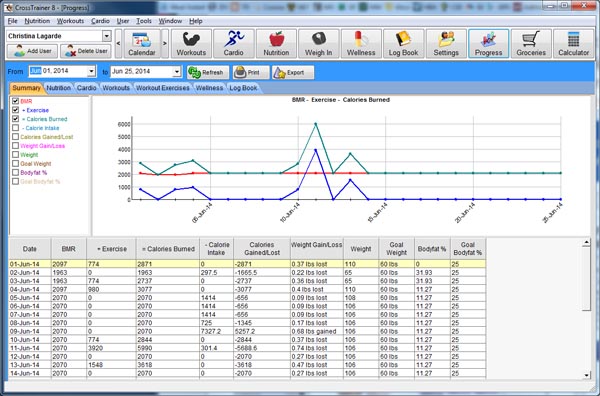The width and height of the screenshot is (600, 396).
Task: Open the Window menu
Action: coord(170,21)
